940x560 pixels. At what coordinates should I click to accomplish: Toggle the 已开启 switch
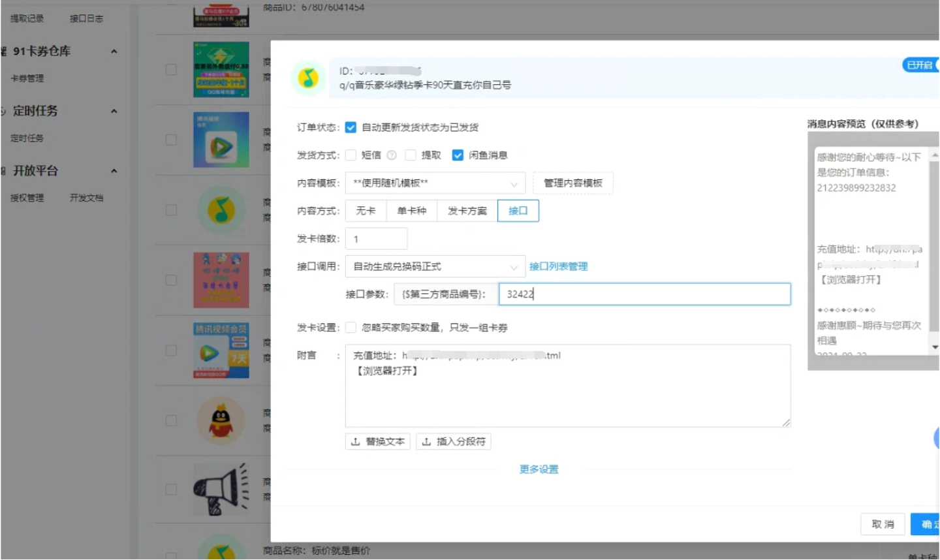coord(920,65)
